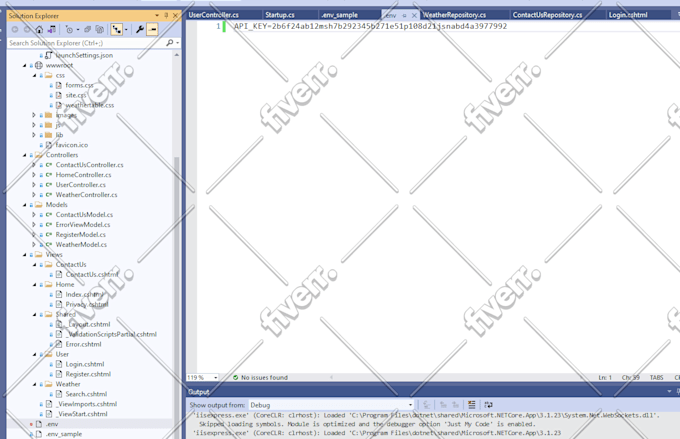
Task: Click the Controllers folder icon
Action: click(39, 155)
